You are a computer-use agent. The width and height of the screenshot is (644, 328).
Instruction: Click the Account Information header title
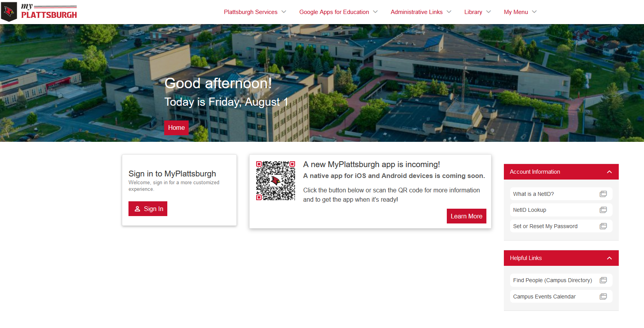click(535, 172)
